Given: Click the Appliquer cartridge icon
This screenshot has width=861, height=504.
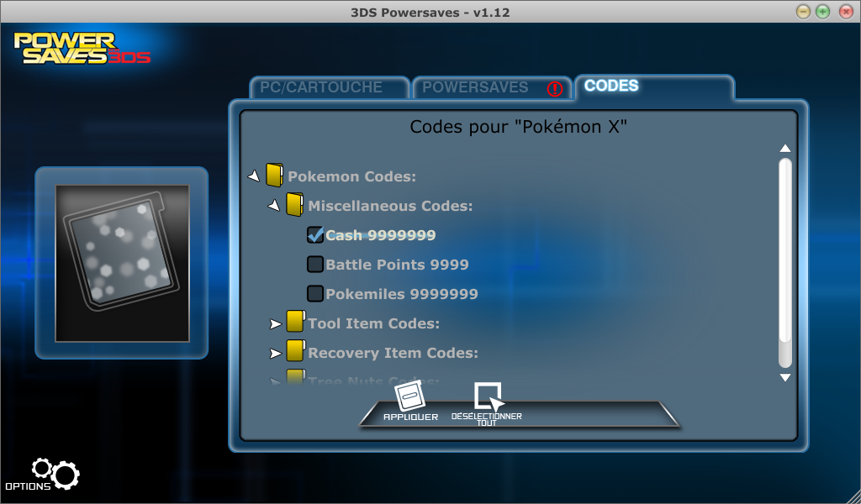Looking at the screenshot, I should pyautogui.click(x=409, y=395).
